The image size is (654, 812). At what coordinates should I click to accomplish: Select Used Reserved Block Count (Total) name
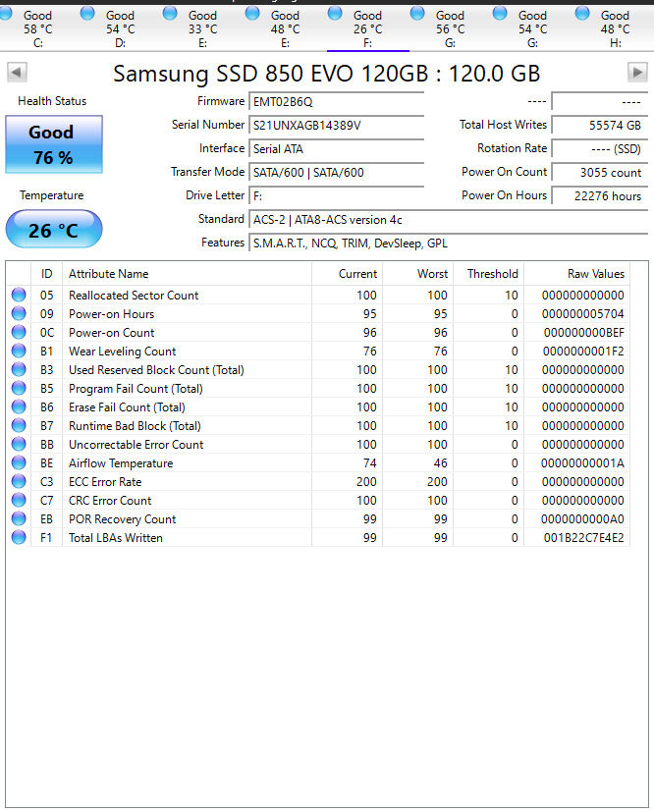point(156,370)
